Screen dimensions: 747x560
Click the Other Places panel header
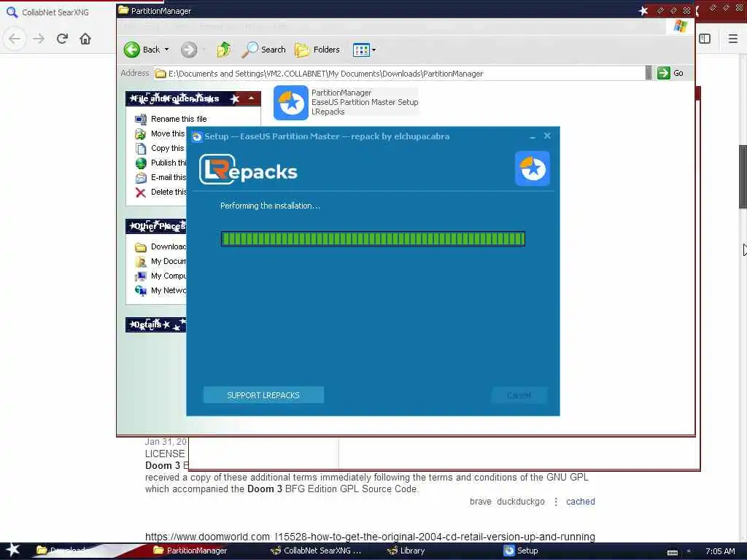156,226
